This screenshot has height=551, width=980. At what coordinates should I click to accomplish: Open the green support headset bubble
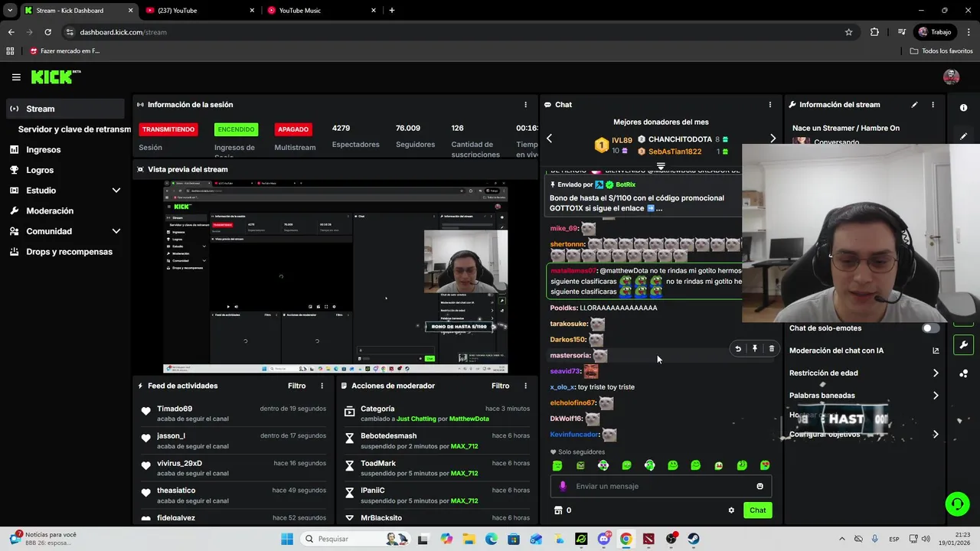(x=957, y=504)
